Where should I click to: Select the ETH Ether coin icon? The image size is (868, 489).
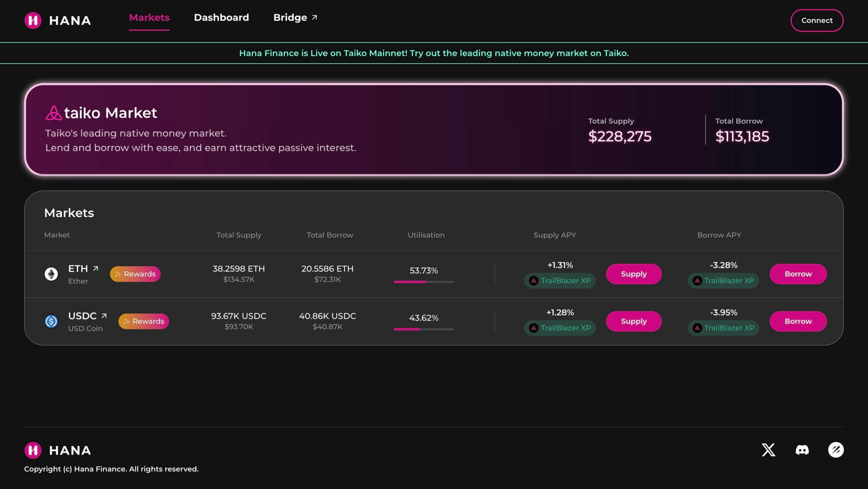point(51,274)
